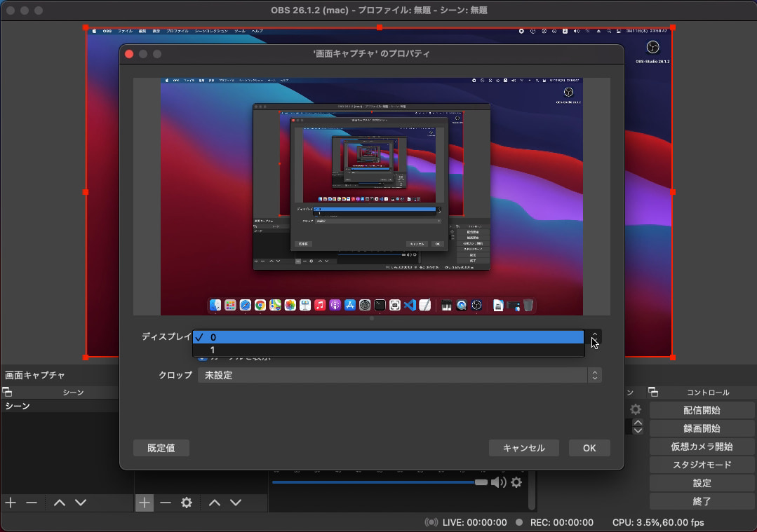Click the シーン panel header title
Screen dimensions: 757x532
coord(73,393)
